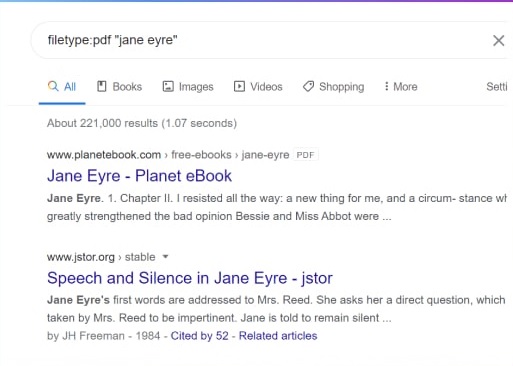Open the More search categories menu
The width and height of the screenshot is (513, 366).
[x=401, y=87]
